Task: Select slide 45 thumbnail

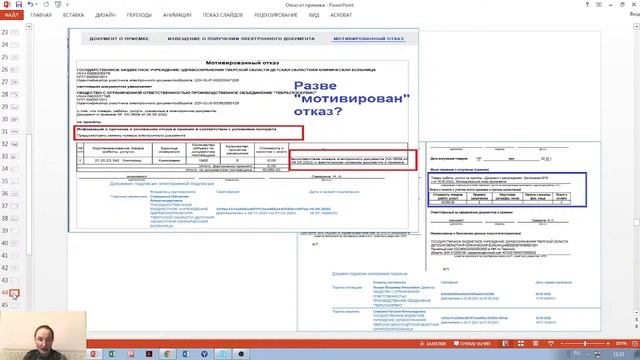Action: pos(14,305)
